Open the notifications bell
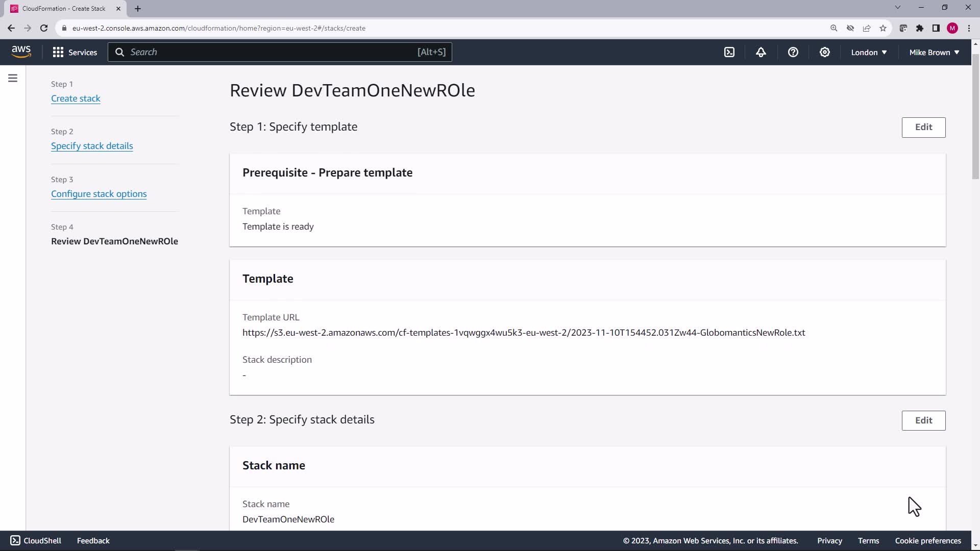Image resolution: width=980 pixels, height=551 pixels. [761, 52]
